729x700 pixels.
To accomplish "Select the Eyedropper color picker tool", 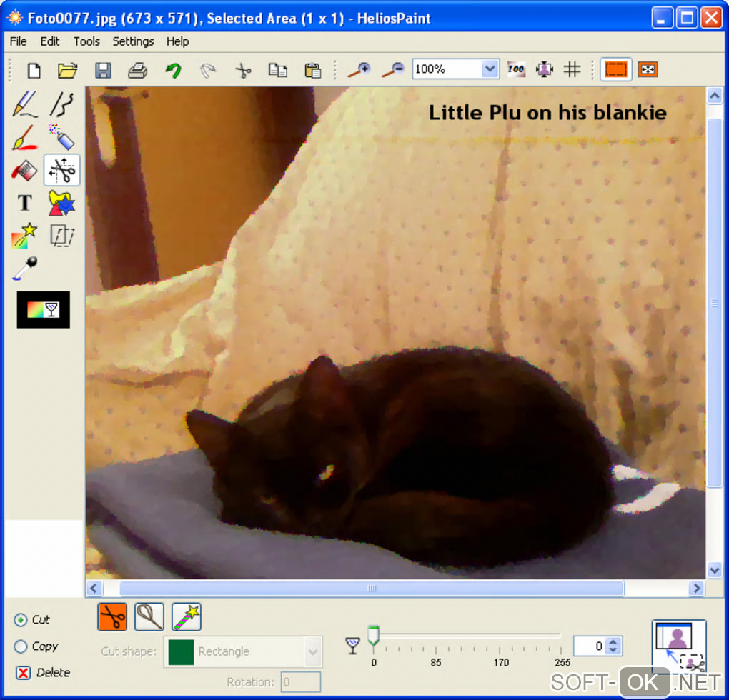I will pyautogui.click(x=25, y=269).
